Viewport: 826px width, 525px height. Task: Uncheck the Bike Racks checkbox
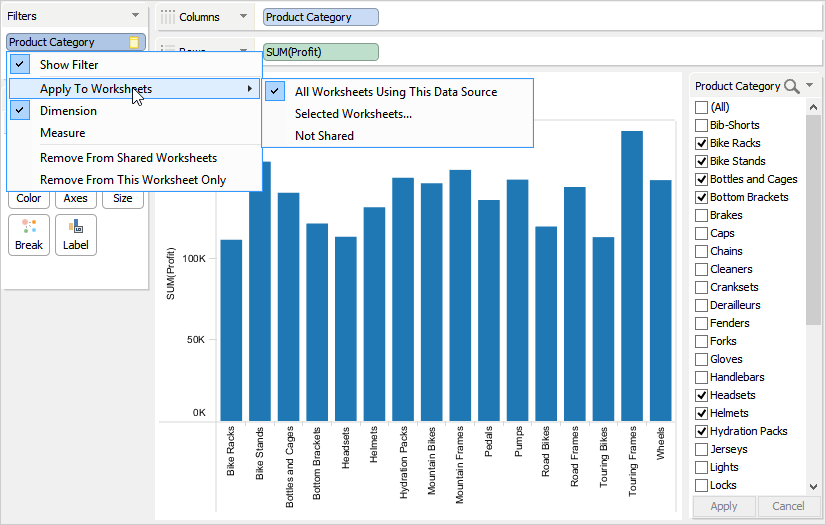pos(701,143)
